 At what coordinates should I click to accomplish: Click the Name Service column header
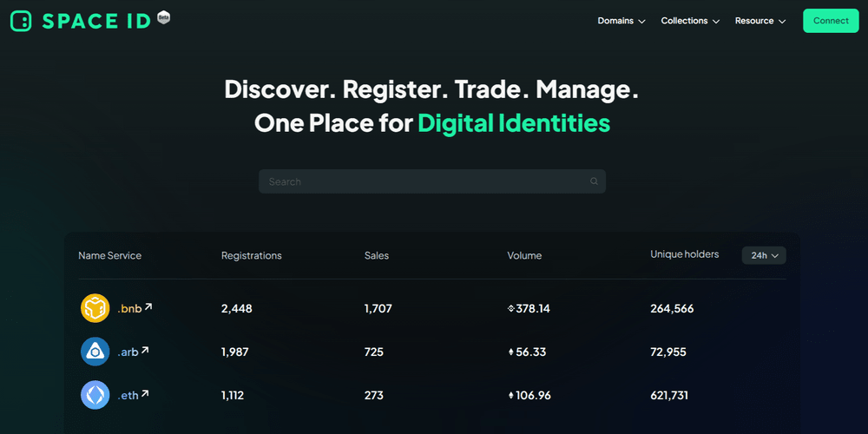click(x=109, y=255)
